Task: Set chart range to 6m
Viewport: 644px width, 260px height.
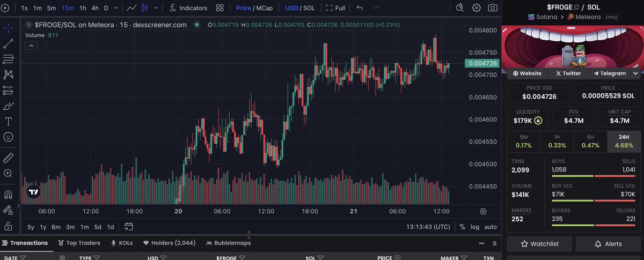Action: [x=56, y=227]
